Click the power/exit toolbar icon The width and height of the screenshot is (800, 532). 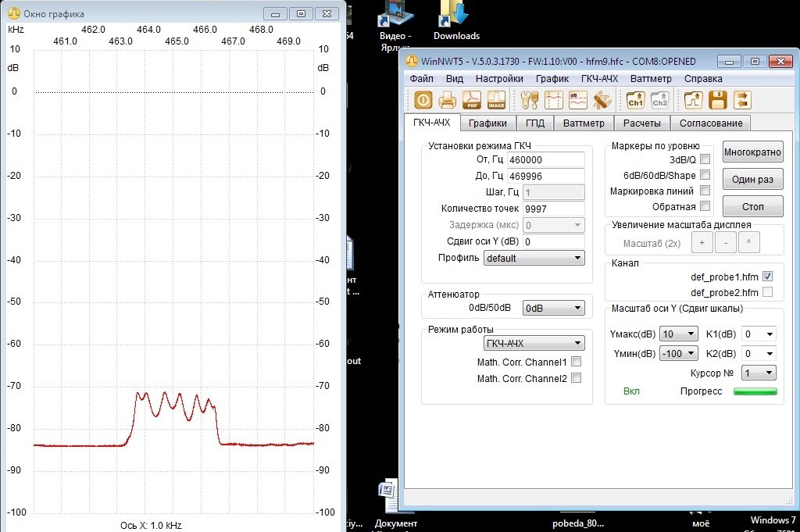[x=423, y=100]
